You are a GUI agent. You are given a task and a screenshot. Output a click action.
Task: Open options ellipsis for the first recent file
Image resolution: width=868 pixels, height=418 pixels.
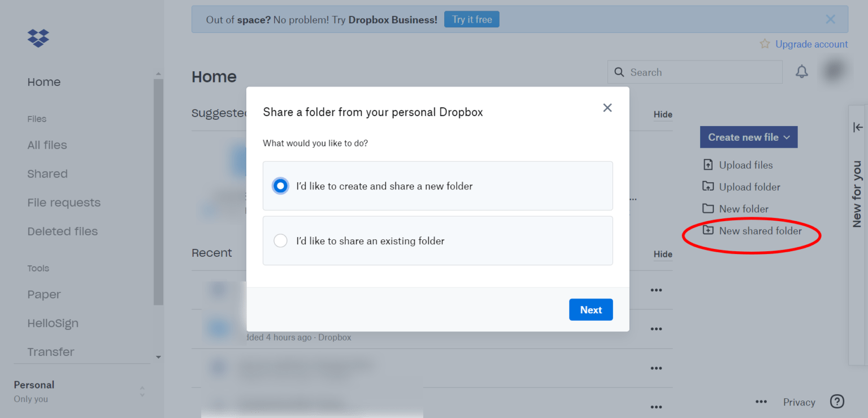click(x=656, y=290)
